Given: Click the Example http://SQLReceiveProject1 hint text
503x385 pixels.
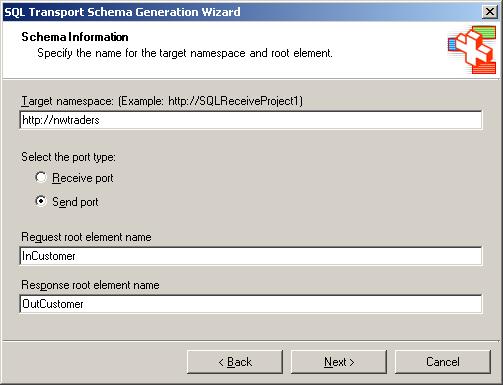Looking at the screenshot, I should tap(210, 101).
